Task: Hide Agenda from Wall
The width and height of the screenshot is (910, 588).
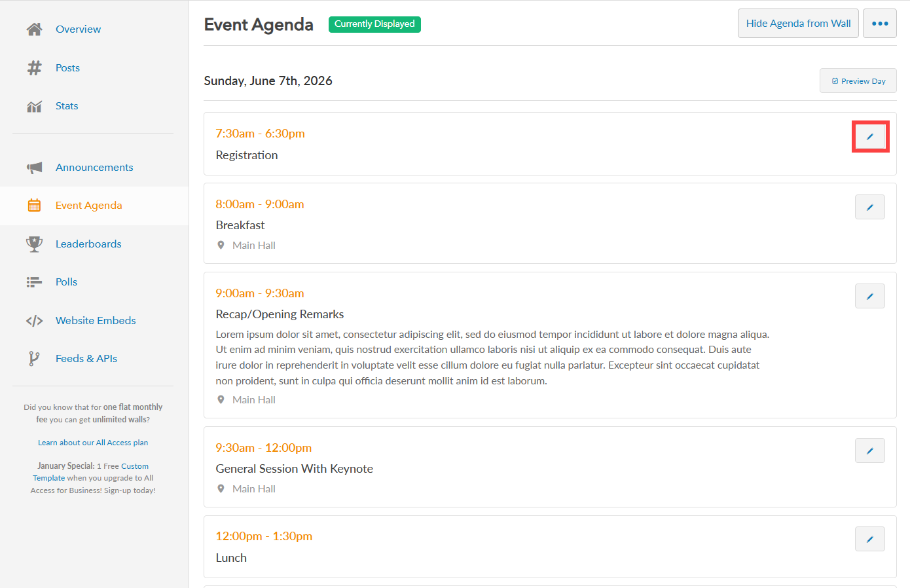Action: (x=798, y=23)
